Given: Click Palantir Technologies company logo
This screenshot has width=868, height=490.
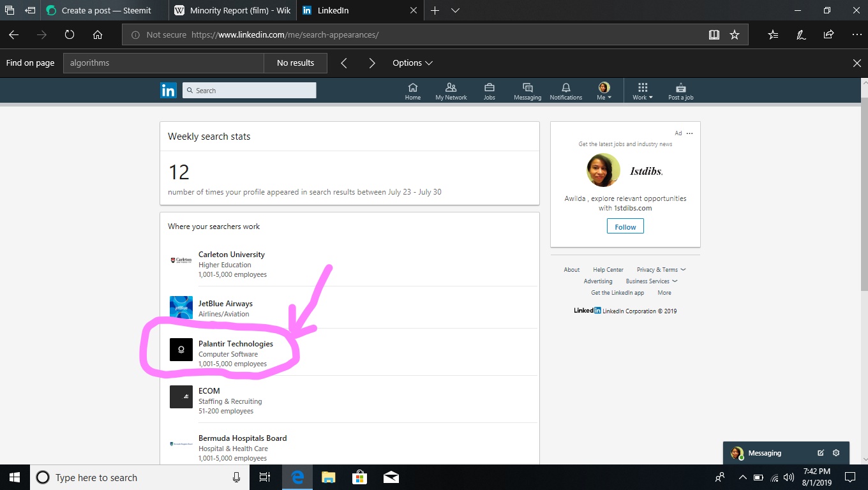Looking at the screenshot, I should pyautogui.click(x=181, y=350).
